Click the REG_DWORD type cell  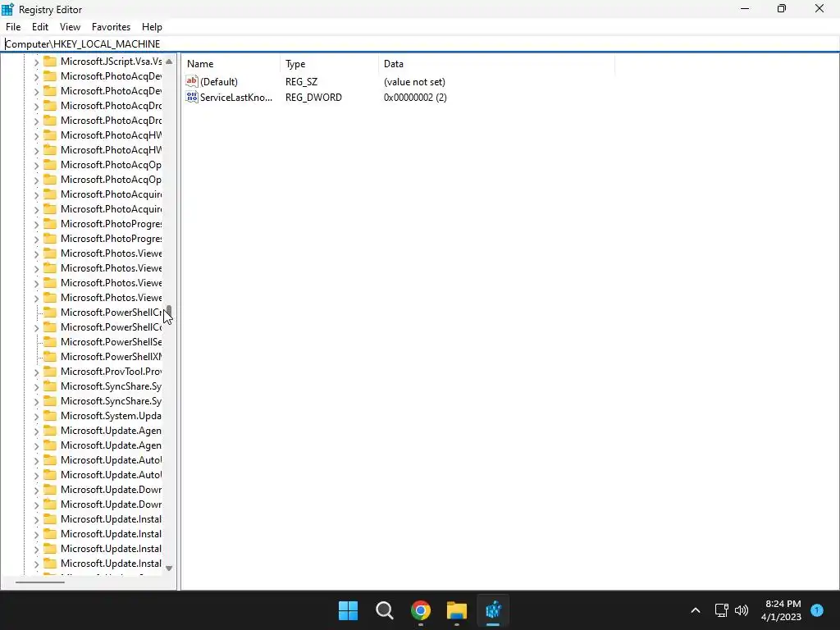pos(313,98)
